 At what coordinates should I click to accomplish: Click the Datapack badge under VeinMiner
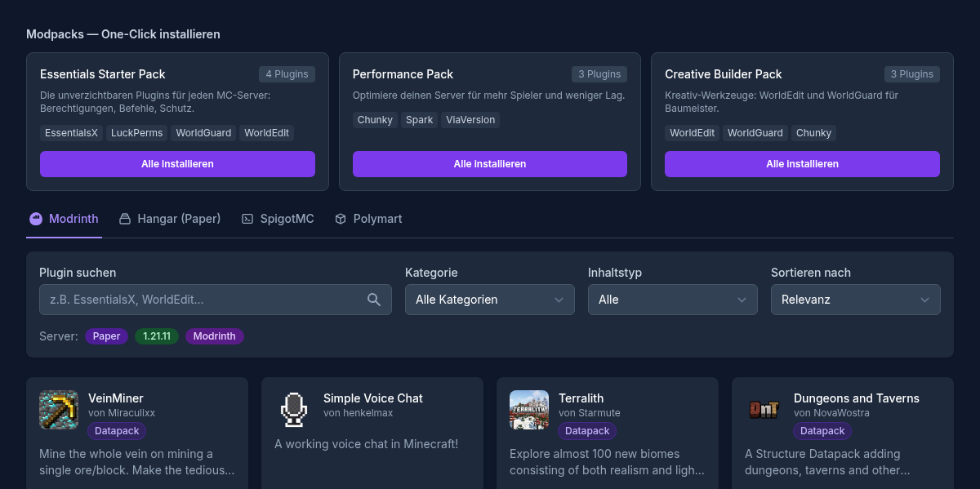pos(117,431)
